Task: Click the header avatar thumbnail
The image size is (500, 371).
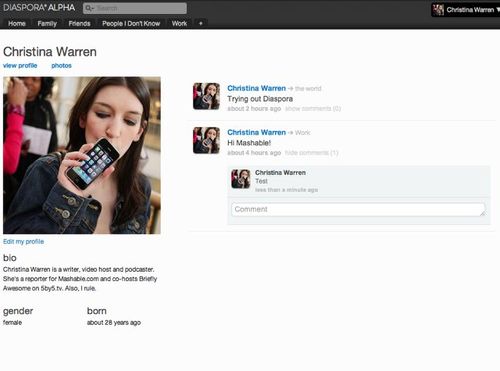Action: click(438, 10)
